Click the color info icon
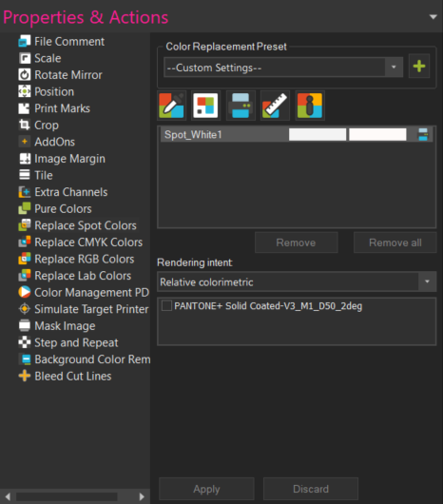This screenshot has width=443, height=504. [310, 106]
